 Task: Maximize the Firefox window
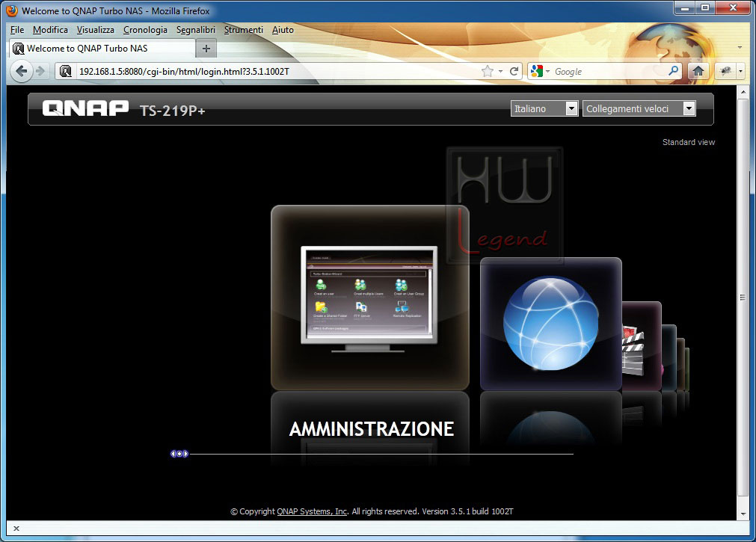[705, 7]
